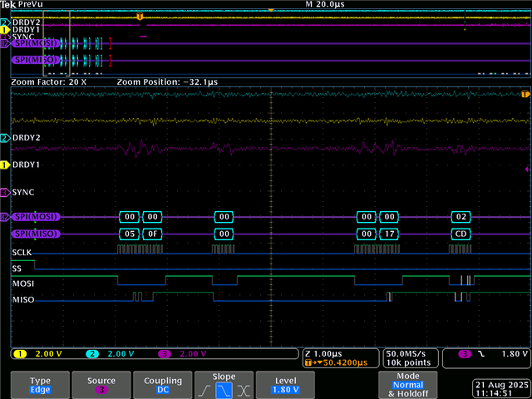Click decoded MISO byte CD
The image size is (532, 399).
click(x=461, y=234)
